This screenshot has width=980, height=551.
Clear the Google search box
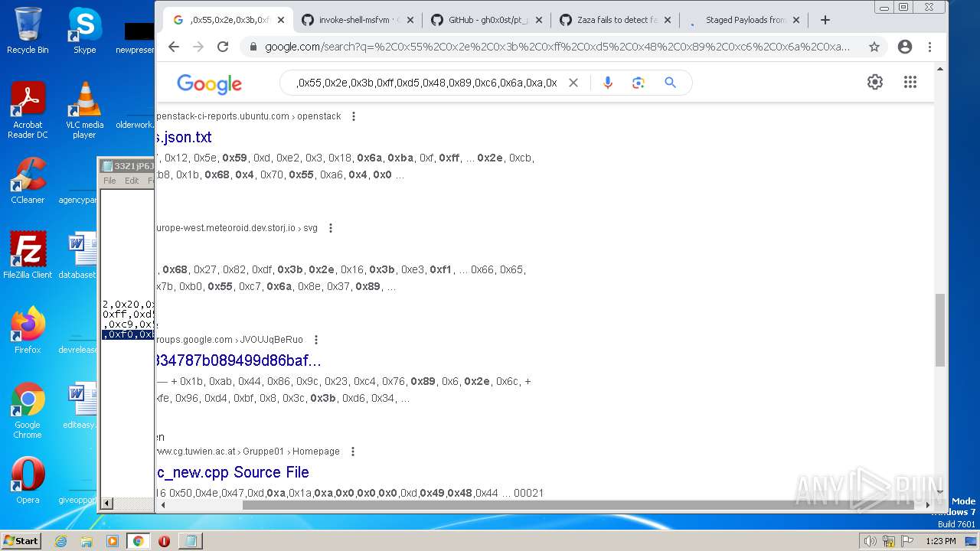573,83
